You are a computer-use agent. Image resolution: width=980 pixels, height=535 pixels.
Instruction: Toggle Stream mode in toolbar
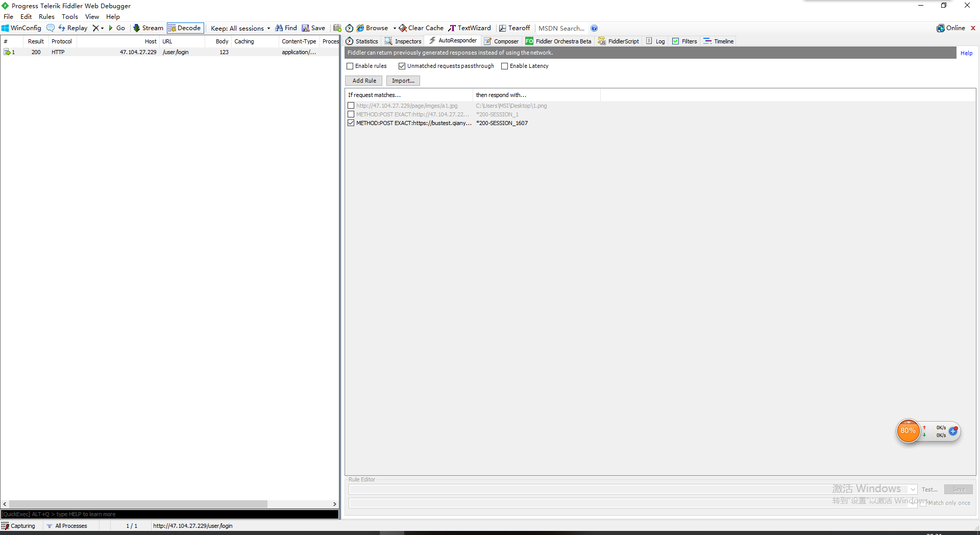click(x=148, y=28)
